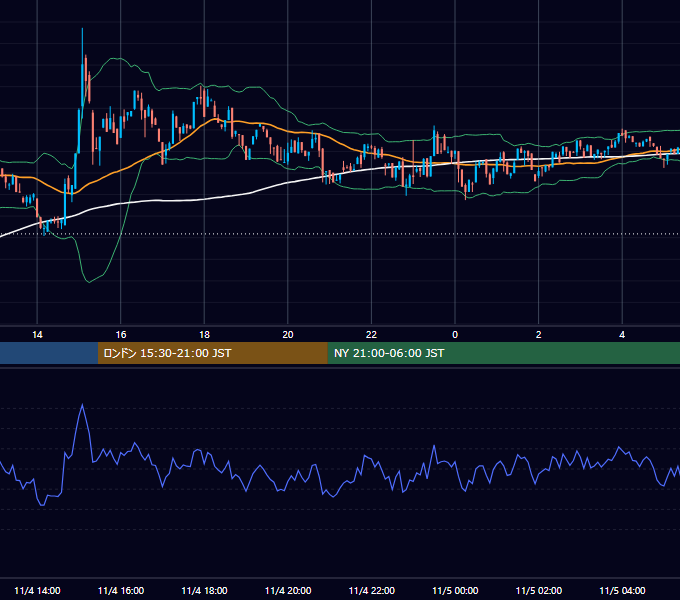Click hour label 4 on price chart axis
The width and height of the screenshot is (680, 600).
click(x=622, y=335)
